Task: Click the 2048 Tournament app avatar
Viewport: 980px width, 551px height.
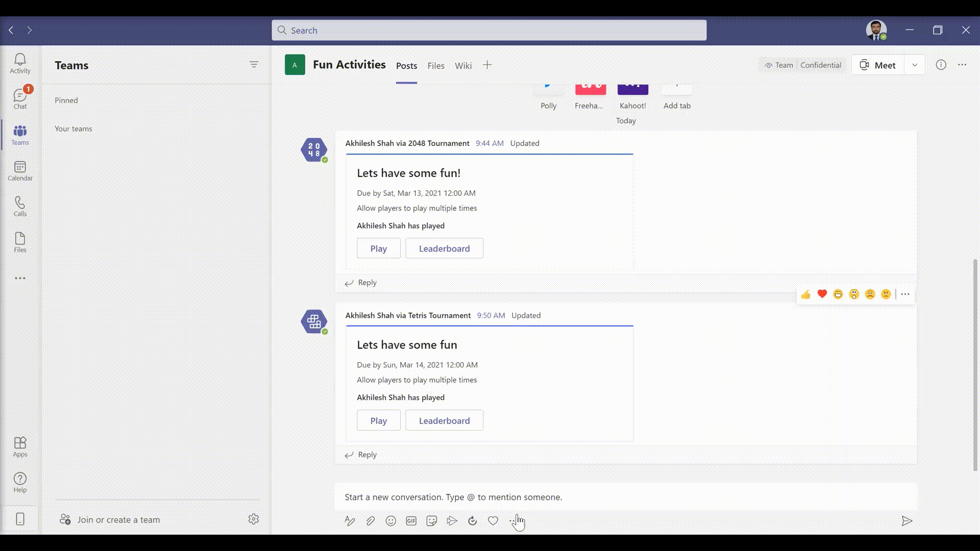Action: [x=314, y=150]
